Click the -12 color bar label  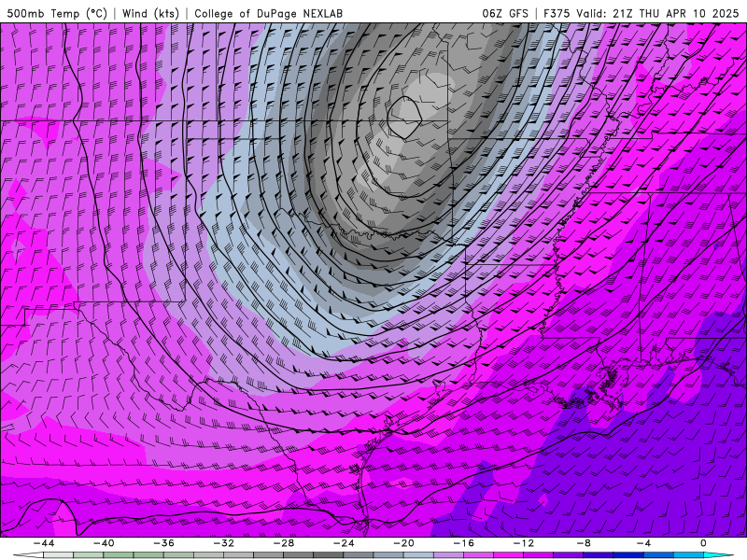coord(524,543)
